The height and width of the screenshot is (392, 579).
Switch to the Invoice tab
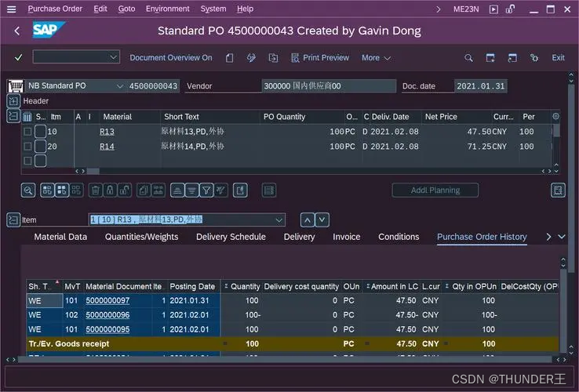click(x=346, y=237)
